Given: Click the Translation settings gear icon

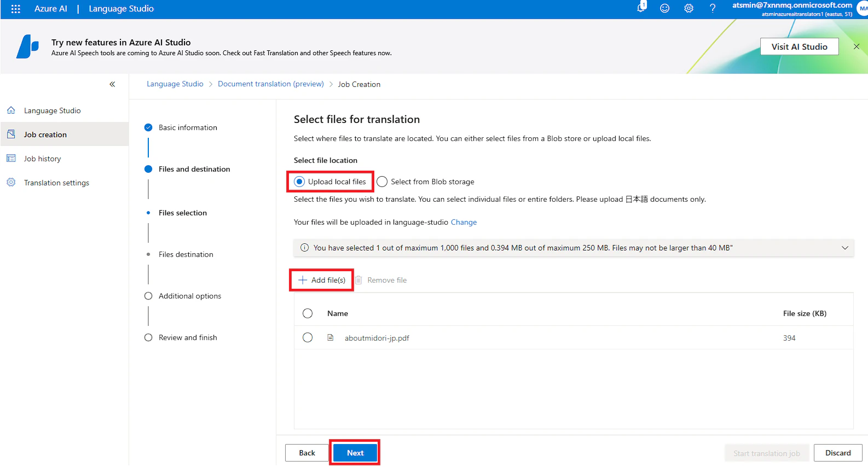Looking at the screenshot, I should [x=11, y=183].
